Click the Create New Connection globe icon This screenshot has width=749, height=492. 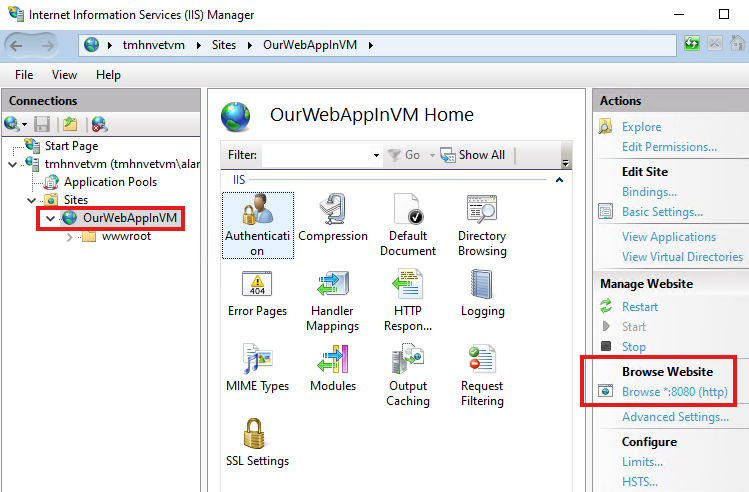tap(11, 124)
